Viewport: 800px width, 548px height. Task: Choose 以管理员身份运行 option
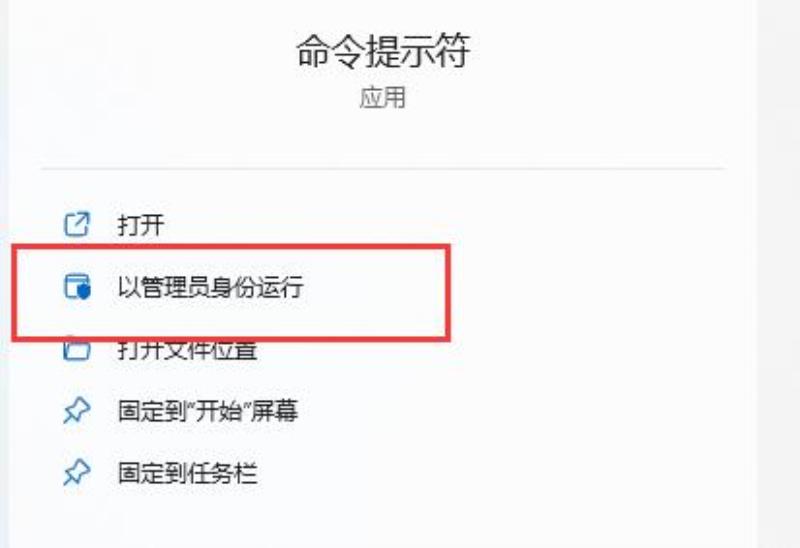[x=211, y=286]
